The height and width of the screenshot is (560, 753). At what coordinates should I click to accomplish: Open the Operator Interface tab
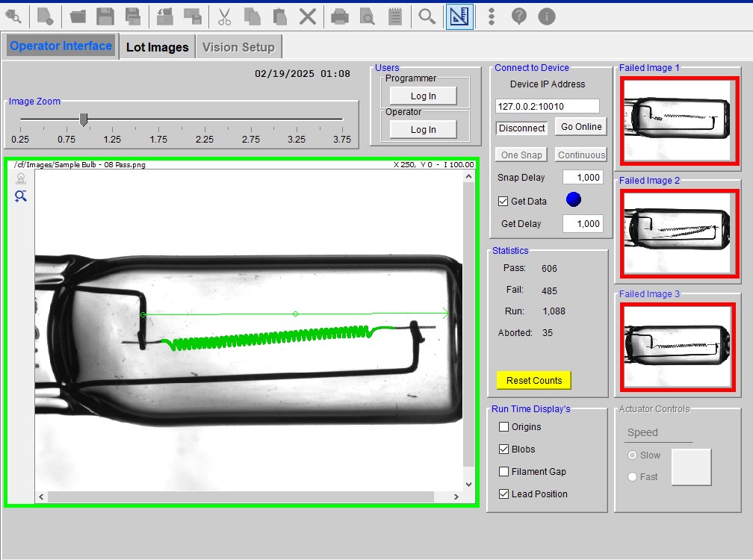[60, 46]
